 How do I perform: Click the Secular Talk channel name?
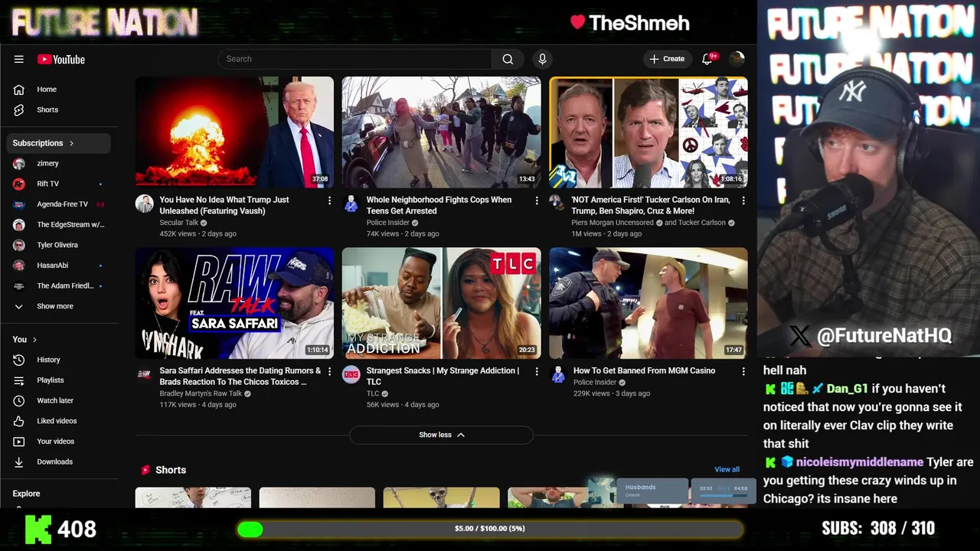point(179,223)
